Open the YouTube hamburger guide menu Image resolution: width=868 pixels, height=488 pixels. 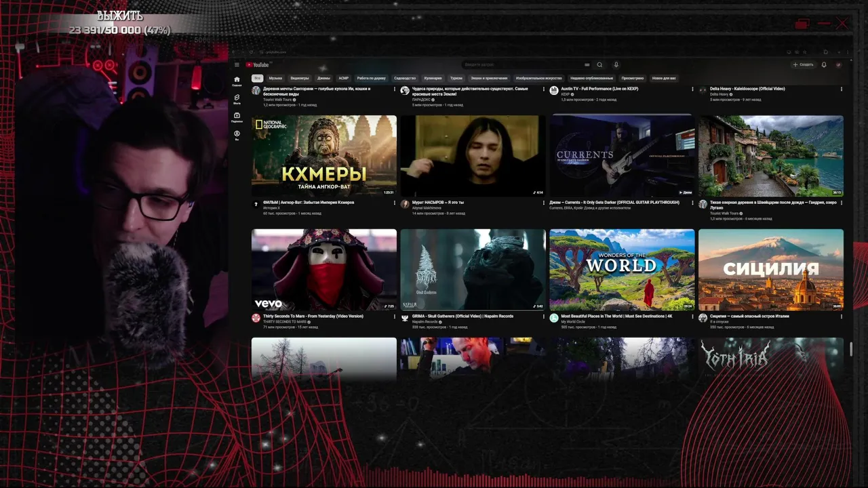click(237, 65)
